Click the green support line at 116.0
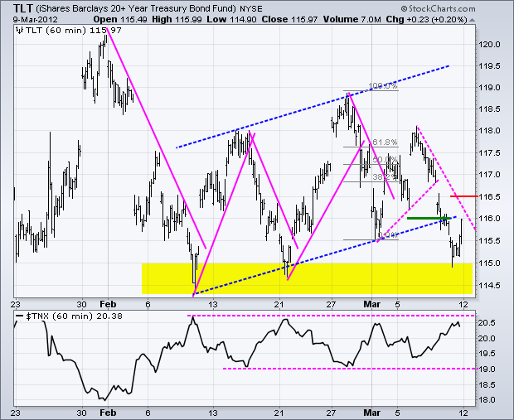Image resolution: width=514 pixels, height=420 pixels. [x=429, y=218]
